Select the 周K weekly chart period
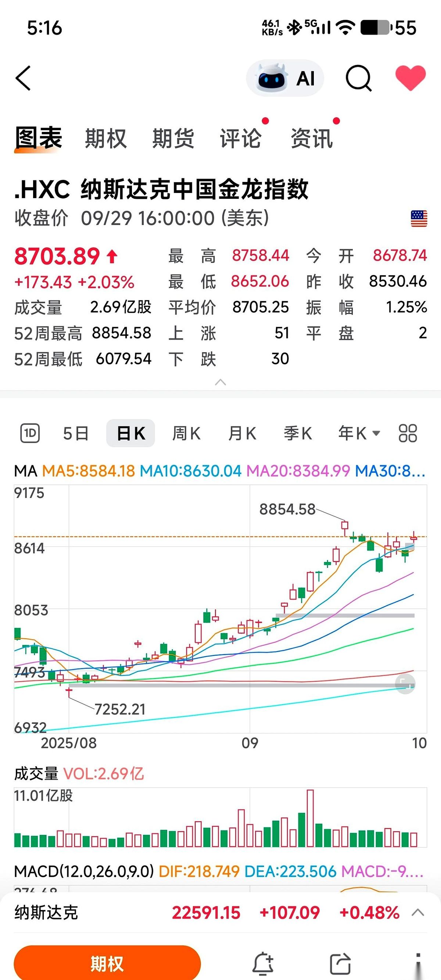 [x=186, y=433]
